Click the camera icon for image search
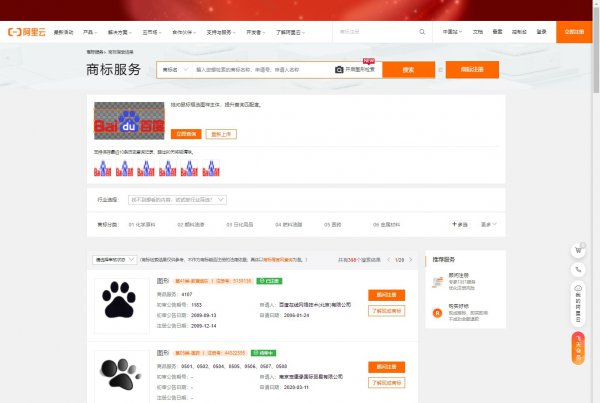 point(339,70)
